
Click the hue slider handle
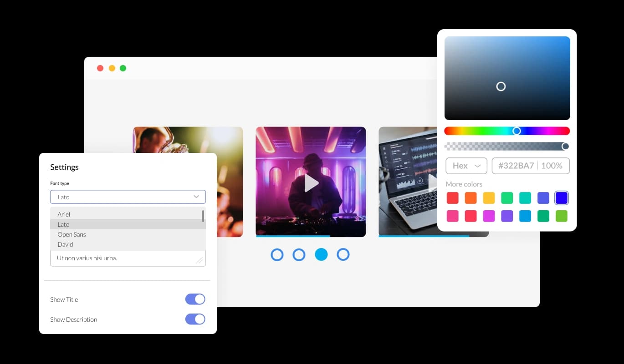pos(517,131)
